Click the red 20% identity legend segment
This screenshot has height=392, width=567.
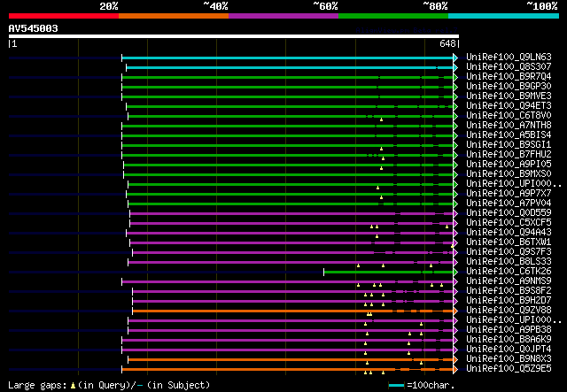point(64,16)
